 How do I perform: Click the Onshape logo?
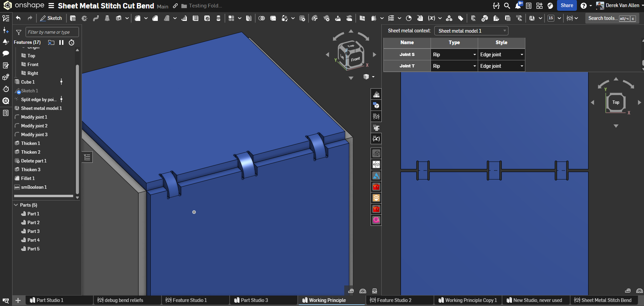(24, 5)
